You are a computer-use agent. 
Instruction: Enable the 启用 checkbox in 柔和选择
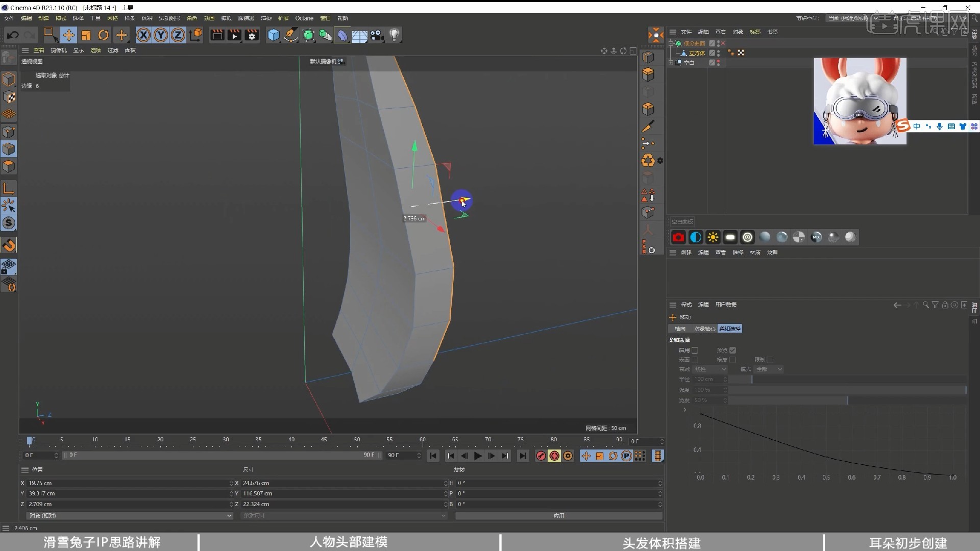pos(695,350)
